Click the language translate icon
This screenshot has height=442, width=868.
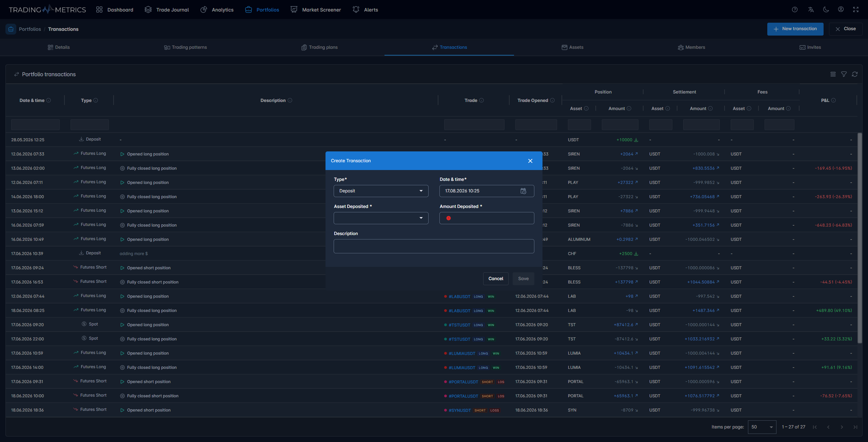(811, 9)
